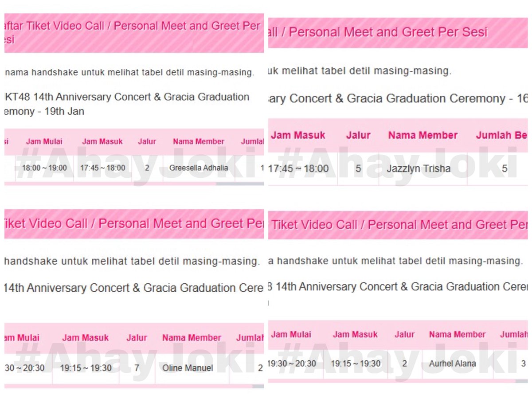This screenshot has height=399, width=532.
Task: Click Jam Masuk header in Jazzlyn Trisha's table
Action: (298, 135)
